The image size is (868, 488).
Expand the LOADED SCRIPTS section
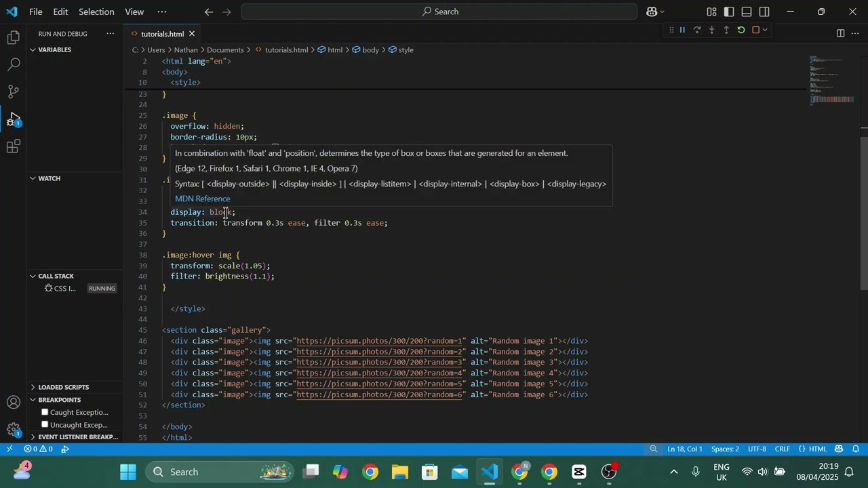75,387
